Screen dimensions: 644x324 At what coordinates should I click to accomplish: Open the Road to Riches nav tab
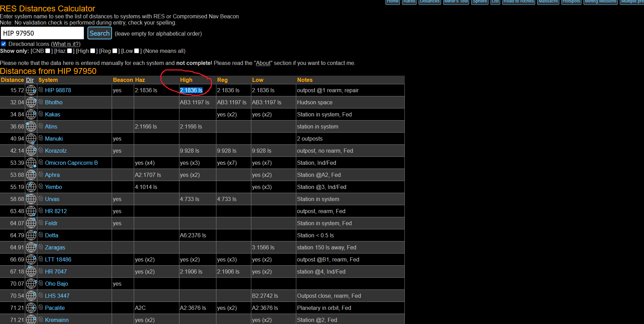click(x=519, y=2)
